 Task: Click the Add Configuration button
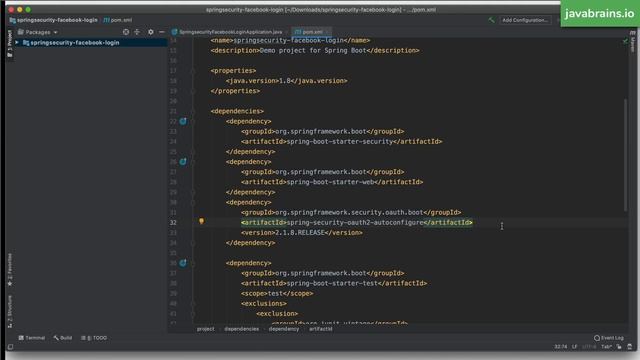pyautogui.click(x=525, y=20)
